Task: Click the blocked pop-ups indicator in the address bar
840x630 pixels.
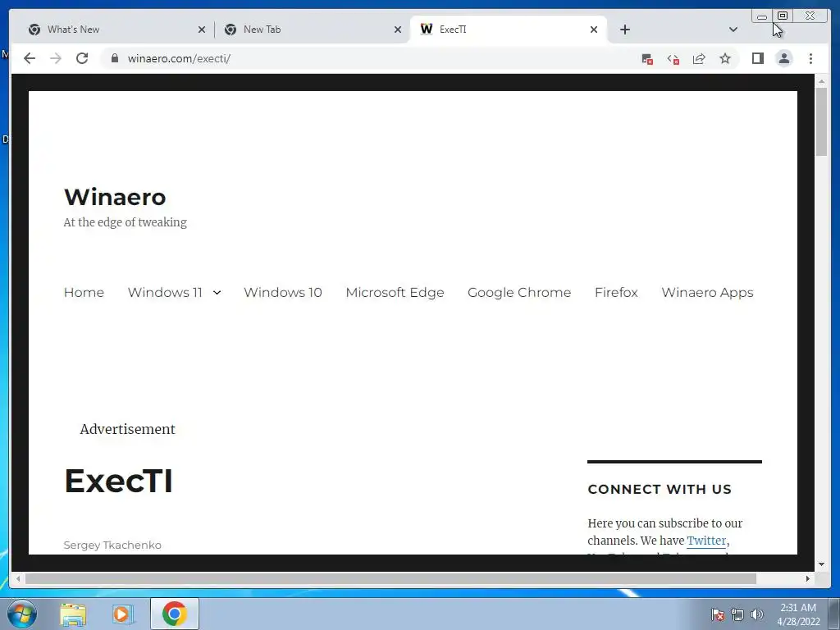Action: (647, 59)
